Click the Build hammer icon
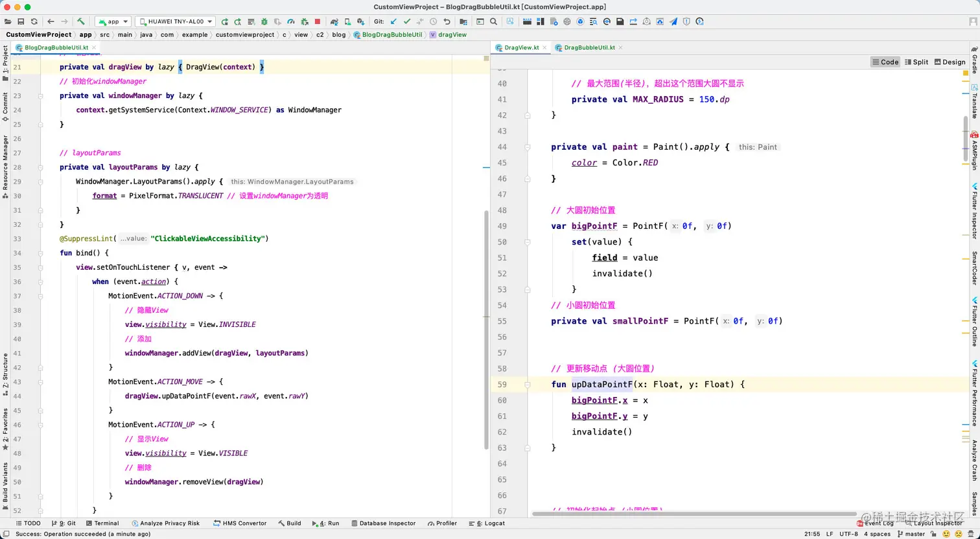Screen dimensions: 980x539 pos(81,21)
